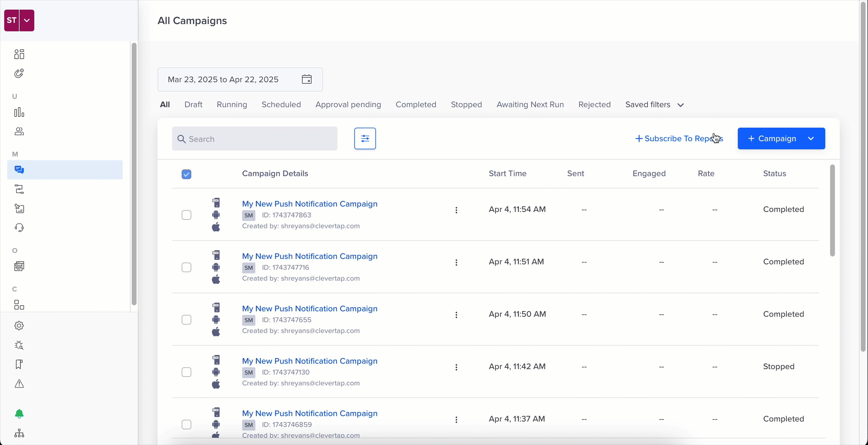
Task: Click the sidebar navigation scrollbar
Action: [x=134, y=174]
